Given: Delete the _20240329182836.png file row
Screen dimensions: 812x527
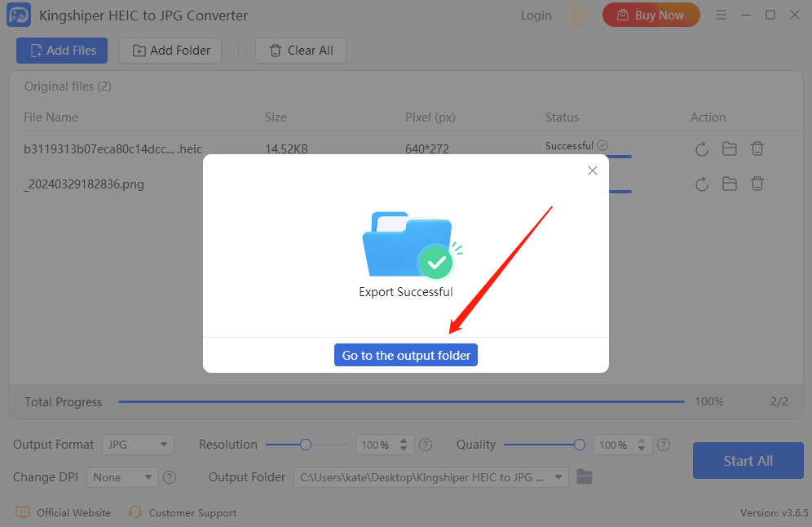Looking at the screenshot, I should tap(757, 184).
